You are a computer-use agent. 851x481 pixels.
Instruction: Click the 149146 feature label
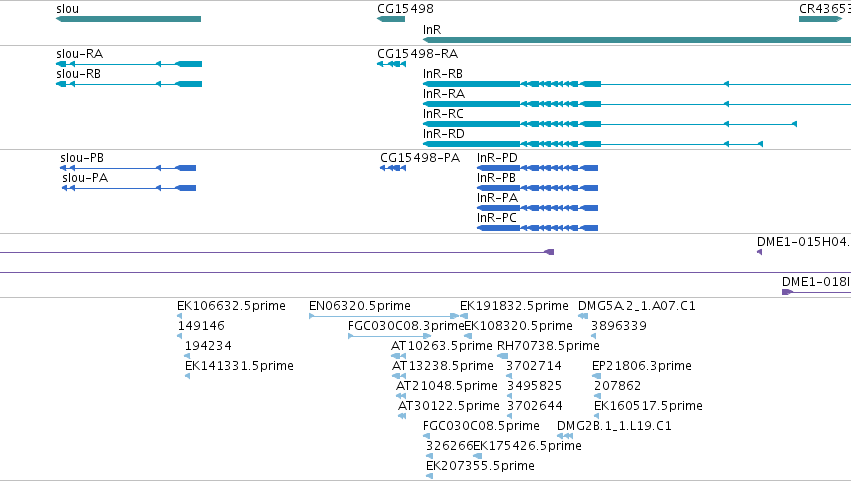[x=201, y=326]
